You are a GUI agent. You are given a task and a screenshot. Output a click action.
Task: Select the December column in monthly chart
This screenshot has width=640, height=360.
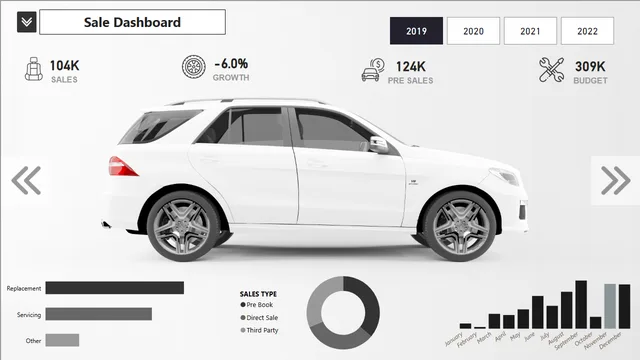(x=624, y=307)
